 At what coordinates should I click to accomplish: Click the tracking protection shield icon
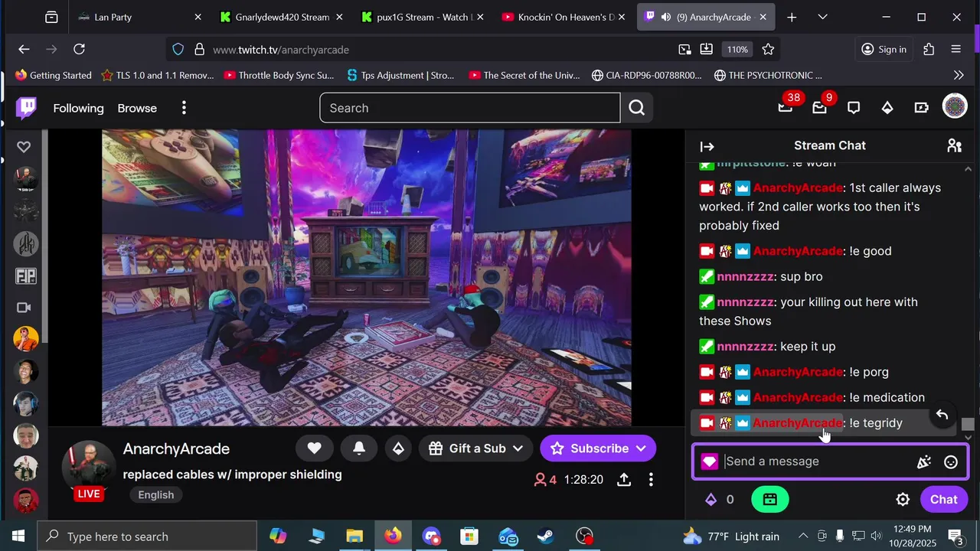click(178, 49)
